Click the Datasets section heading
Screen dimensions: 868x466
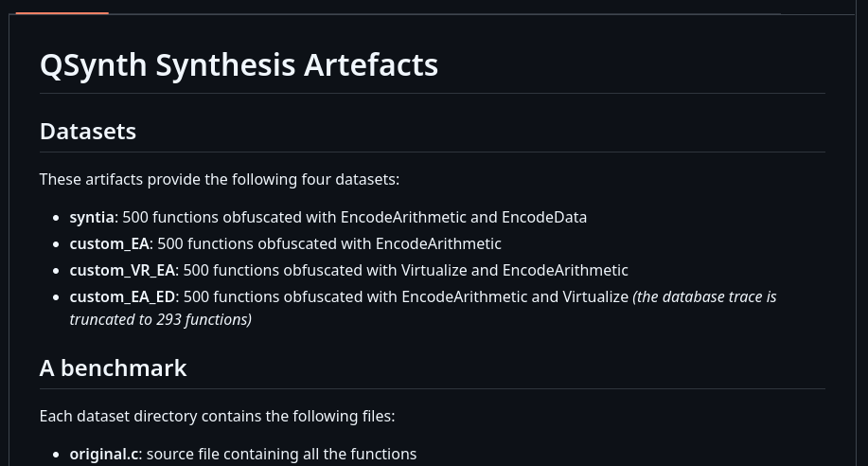pos(88,132)
